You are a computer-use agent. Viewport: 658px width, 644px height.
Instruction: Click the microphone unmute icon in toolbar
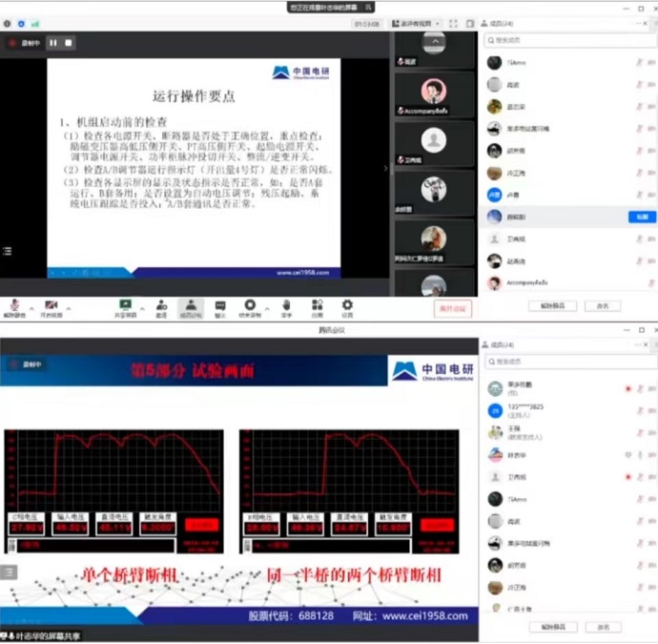pyautogui.click(x=13, y=304)
